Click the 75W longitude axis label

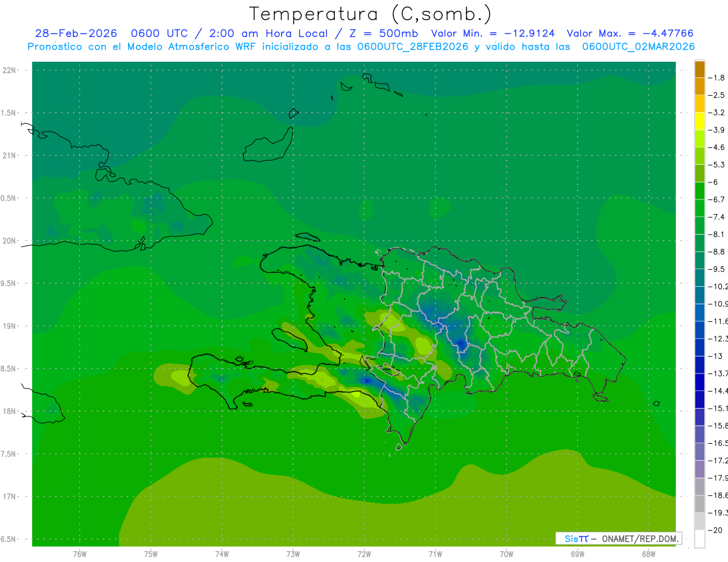tap(151, 554)
